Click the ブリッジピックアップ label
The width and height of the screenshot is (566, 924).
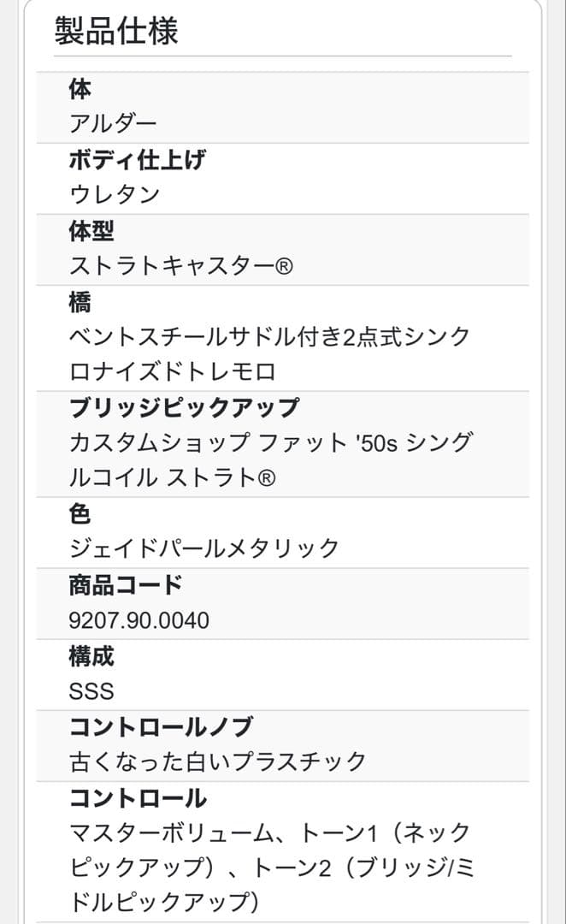(x=184, y=408)
